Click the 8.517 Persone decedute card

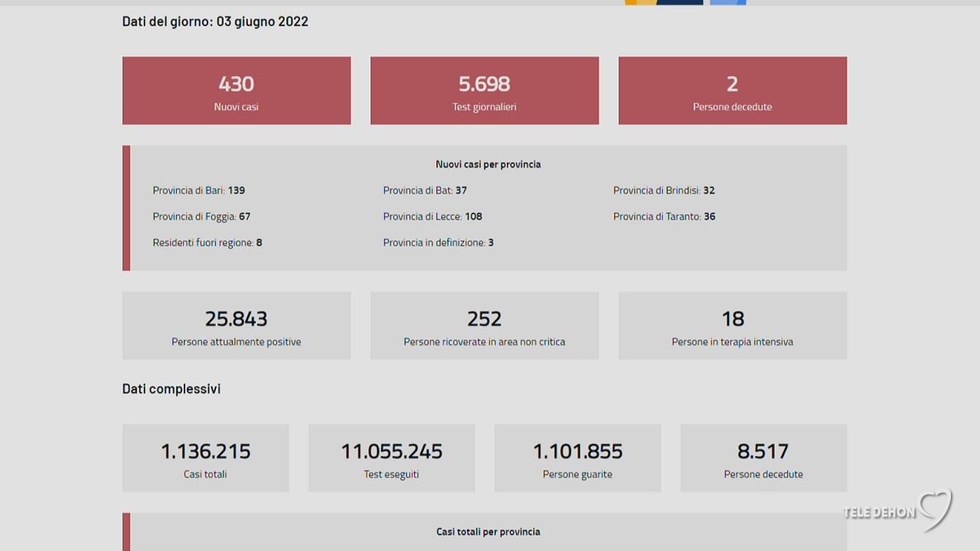click(x=763, y=458)
